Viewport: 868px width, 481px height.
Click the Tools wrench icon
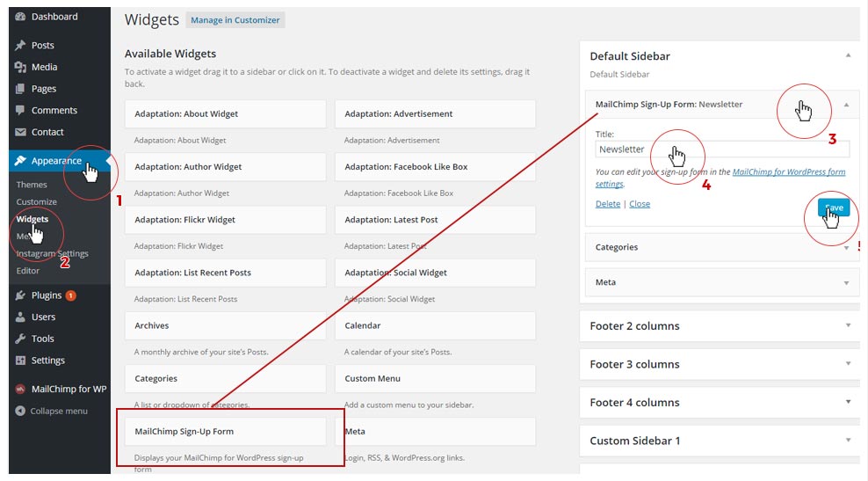pos(20,339)
